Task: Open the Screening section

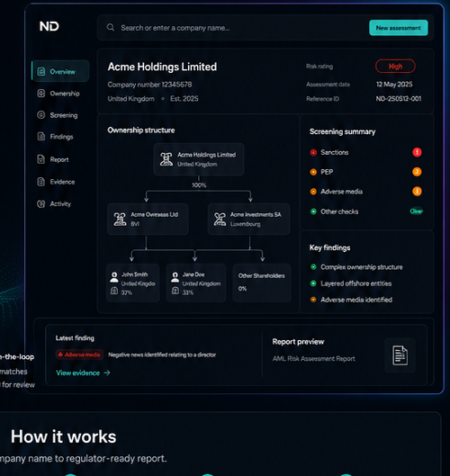Action: 58,115
